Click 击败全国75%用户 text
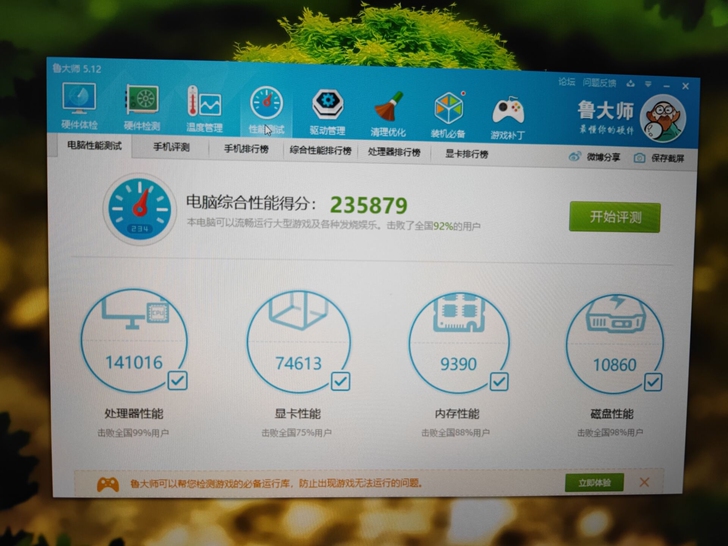Screen dimensions: 728x546 (296, 433)
